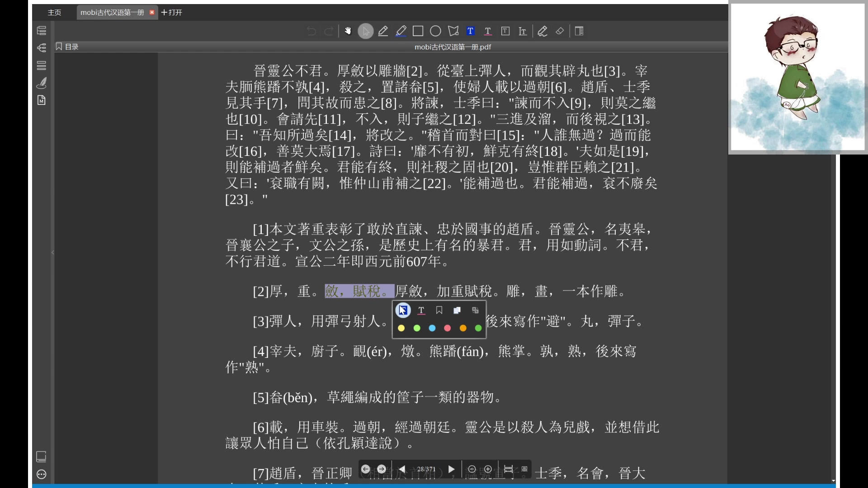This screenshot has height=488, width=868.
Task: Close the mobi古代汉语第一册 tab
Action: pos(152,13)
